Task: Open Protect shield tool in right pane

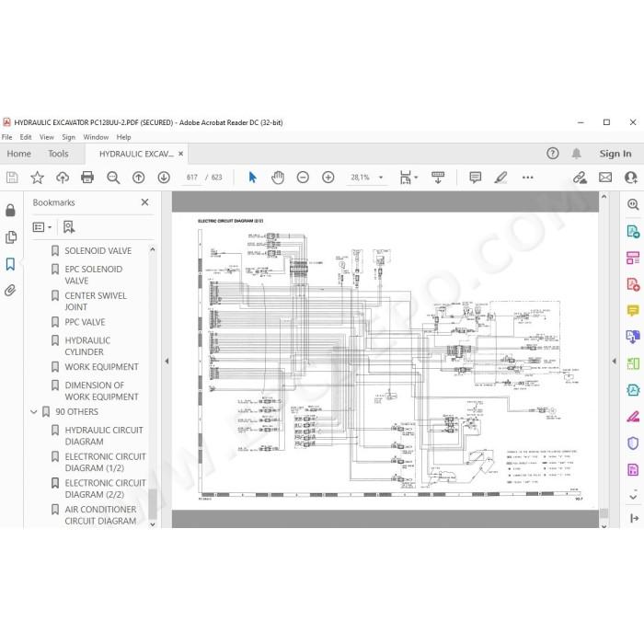Action: tap(633, 443)
